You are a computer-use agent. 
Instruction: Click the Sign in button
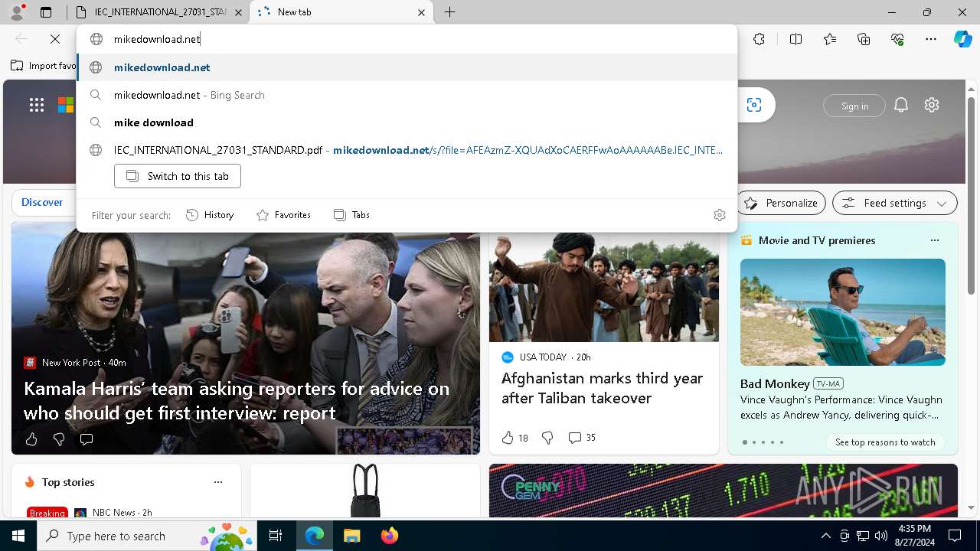pyautogui.click(x=854, y=106)
